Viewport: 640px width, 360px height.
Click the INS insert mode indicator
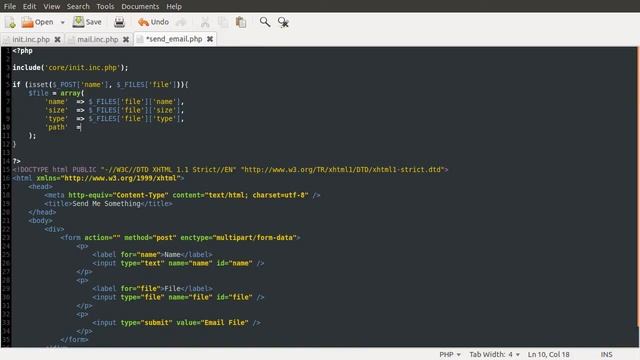(x=606, y=354)
